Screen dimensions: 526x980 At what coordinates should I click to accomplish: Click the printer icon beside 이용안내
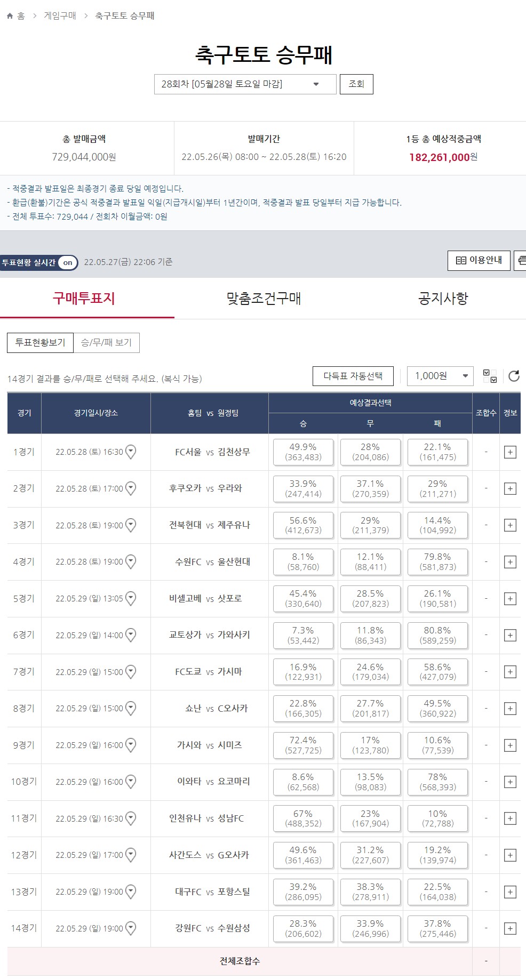click(520, 261)
